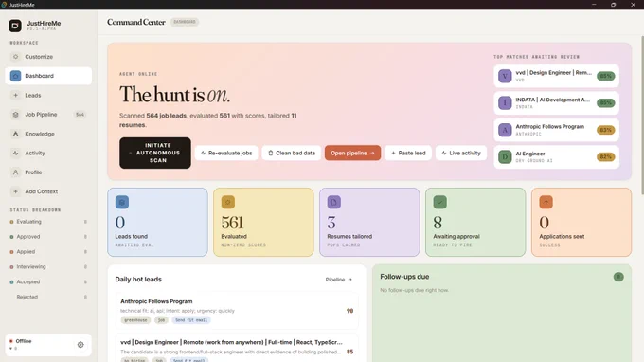The width and height of the screenshot is (644, 362).
Task: Open the JustHireMe logo icon
Action: (15, 26)
